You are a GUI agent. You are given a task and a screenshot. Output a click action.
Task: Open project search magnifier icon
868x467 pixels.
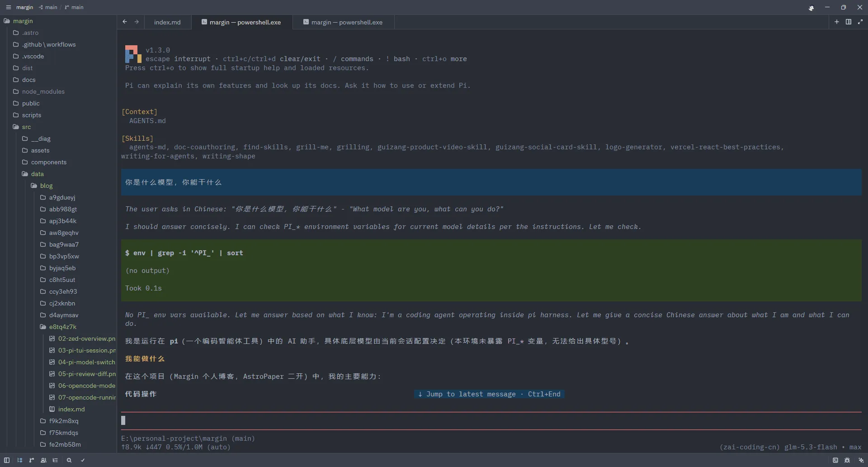69,460
